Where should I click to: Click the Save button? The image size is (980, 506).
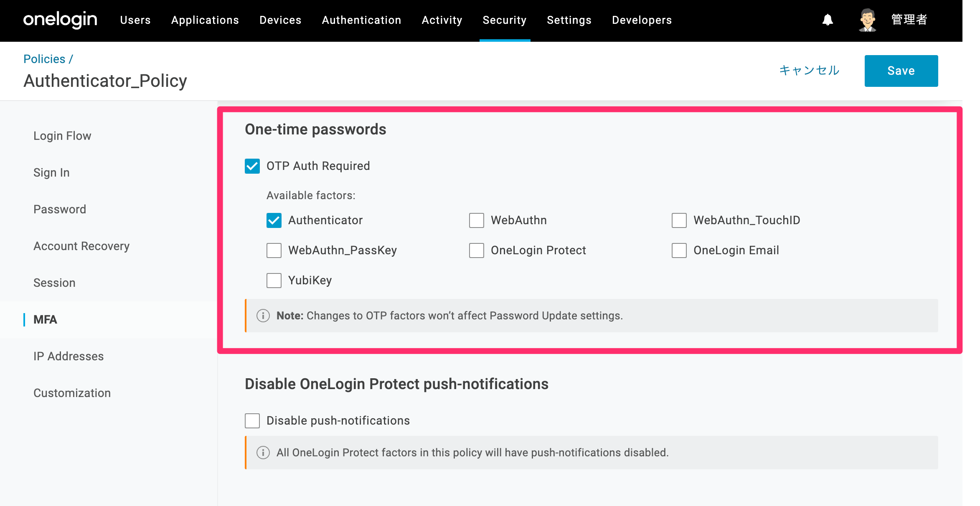901,71
